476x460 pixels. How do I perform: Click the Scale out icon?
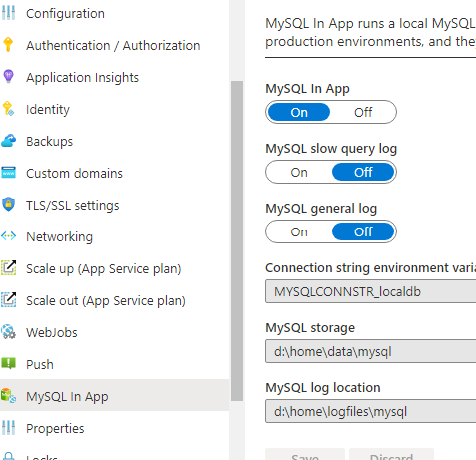pyautogui.click(x=8, y=300)
